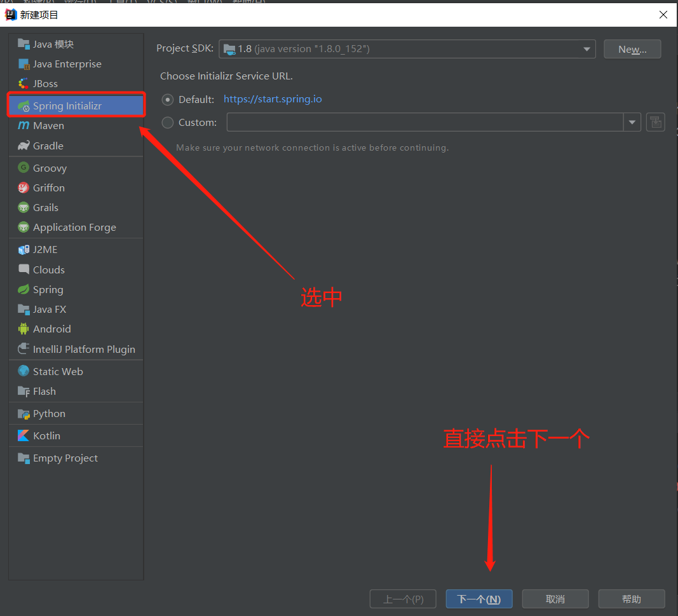Click the IntelliJ logo in title bar

tap(10, 15)
